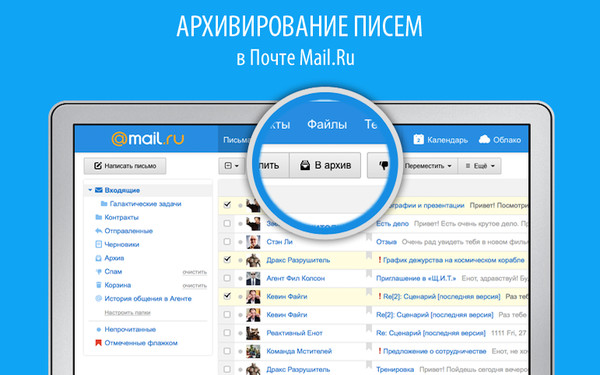The height and width of the screenshot is (375, 600).
Task: Click the В архив button
Action: (x=325, y=165)
